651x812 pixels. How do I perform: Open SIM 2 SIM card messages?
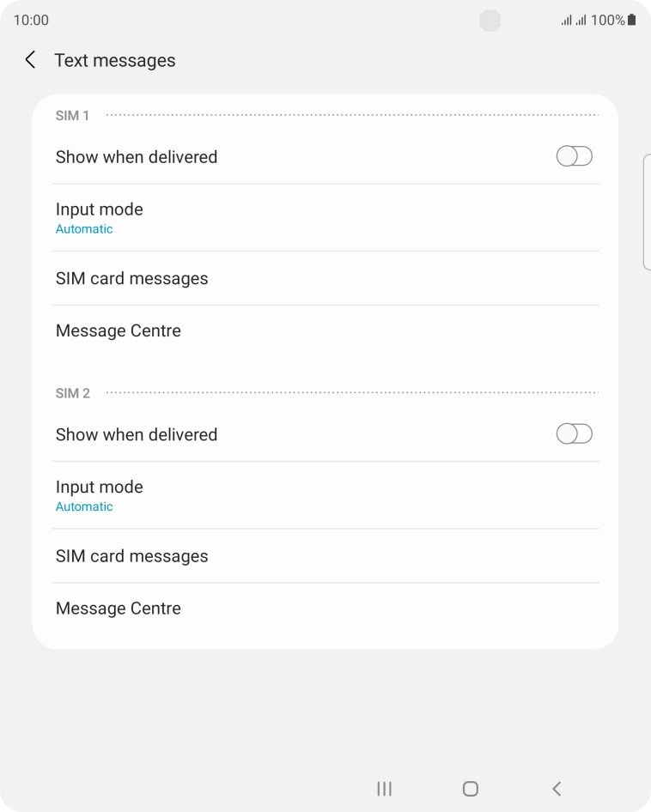pyautogui.click(x=325, y=556)
